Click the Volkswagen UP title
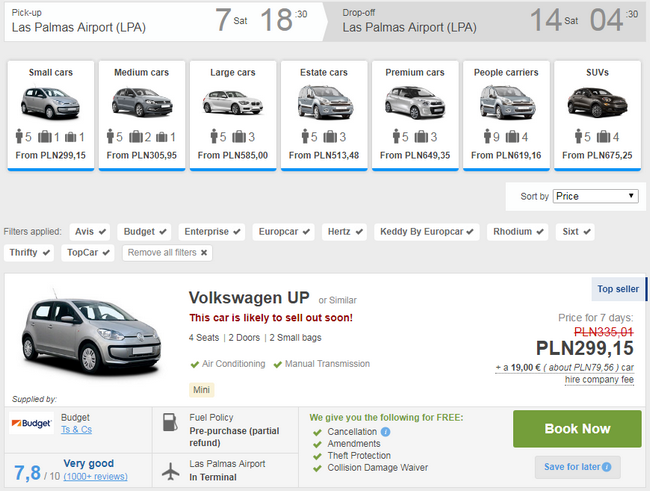 249,298
